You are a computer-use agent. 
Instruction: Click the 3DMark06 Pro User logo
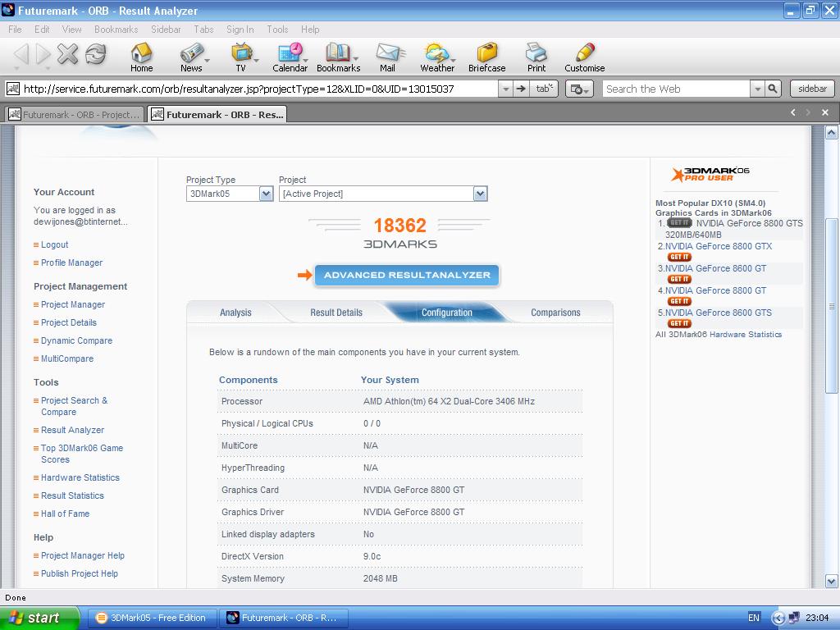[710, 174]
